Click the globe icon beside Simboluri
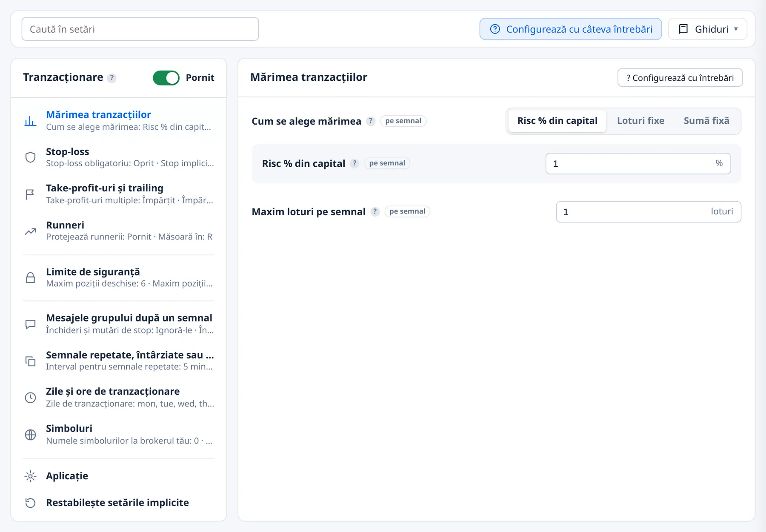766x532 pixels. (x=30, y=435)
